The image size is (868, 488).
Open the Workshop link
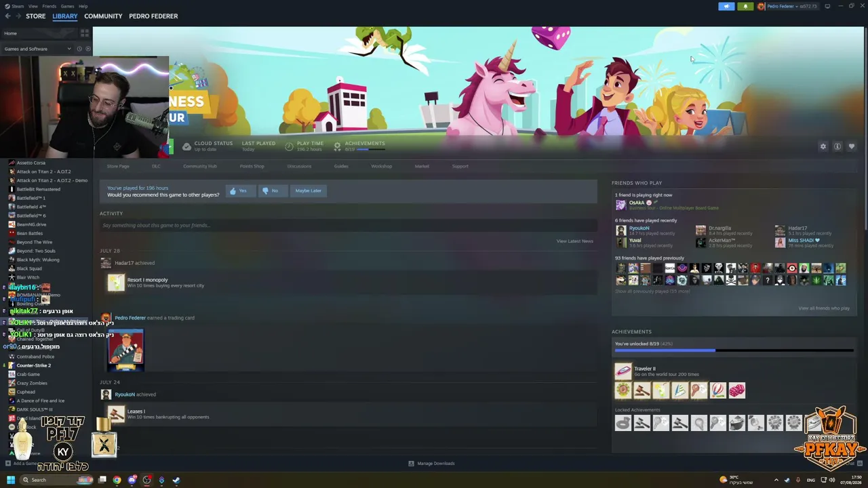(381, 166)
